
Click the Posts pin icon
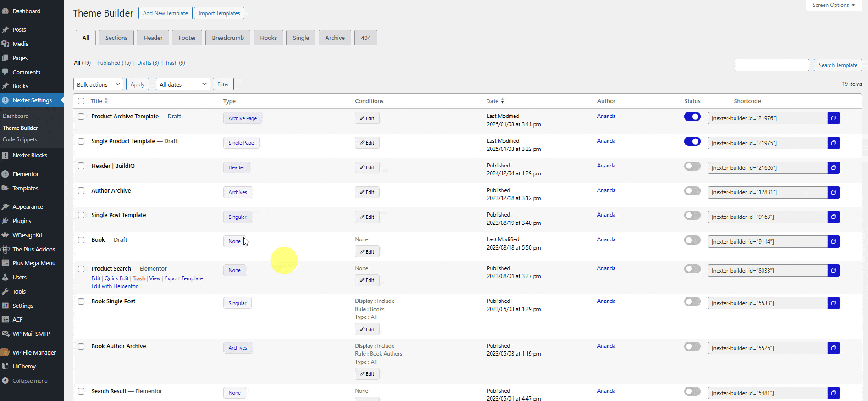pyautogui.click(x=6, y=29)
